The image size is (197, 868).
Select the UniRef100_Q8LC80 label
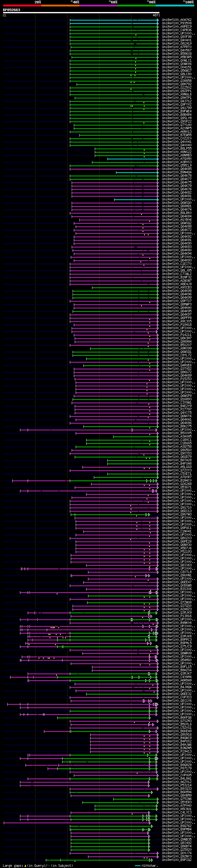tap(177, 74)
